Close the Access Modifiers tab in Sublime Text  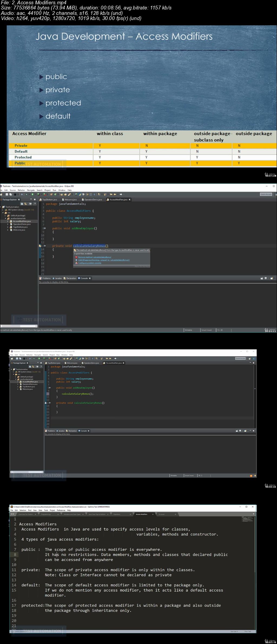[153, 514]
